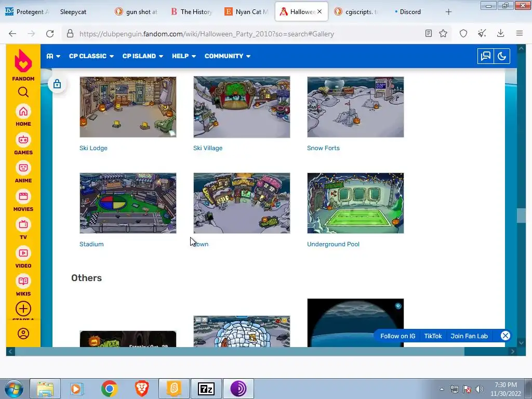The image size is (532, 399).
Task: Open the shield protection icon
Action: pyautogui.click(x=463, y=33)
